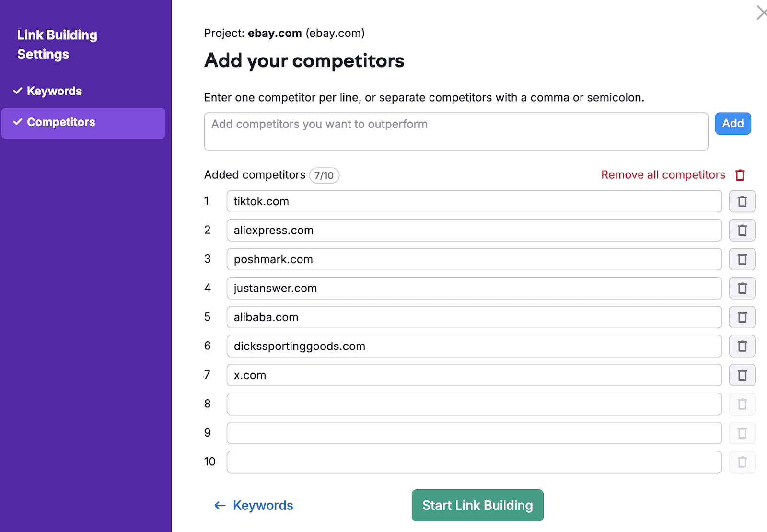Screen dimensions: 767x532
Task: Delete the poshmark.com competitor entry
Action: [742, 259]
